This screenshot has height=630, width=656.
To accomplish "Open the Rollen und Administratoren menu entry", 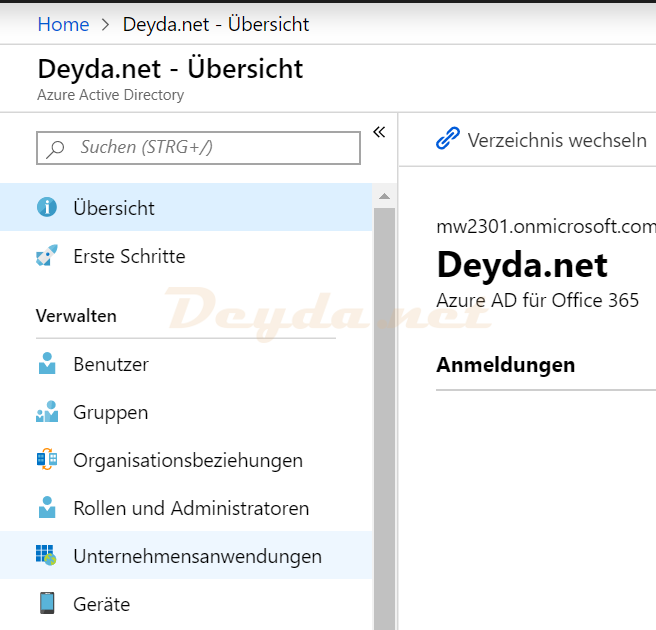I will coord(191,508).
